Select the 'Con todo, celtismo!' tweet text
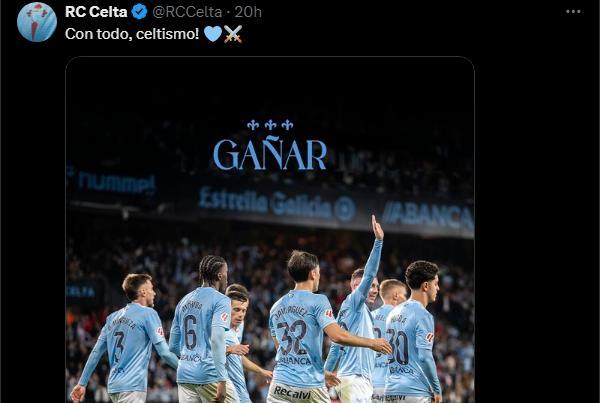 point(132,34)
